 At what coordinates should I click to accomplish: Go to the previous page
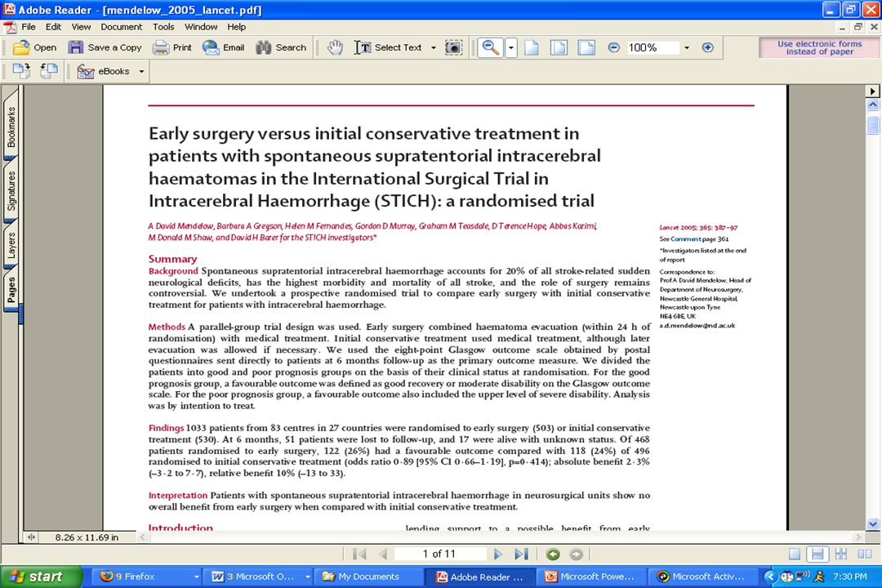click(383, 555)
